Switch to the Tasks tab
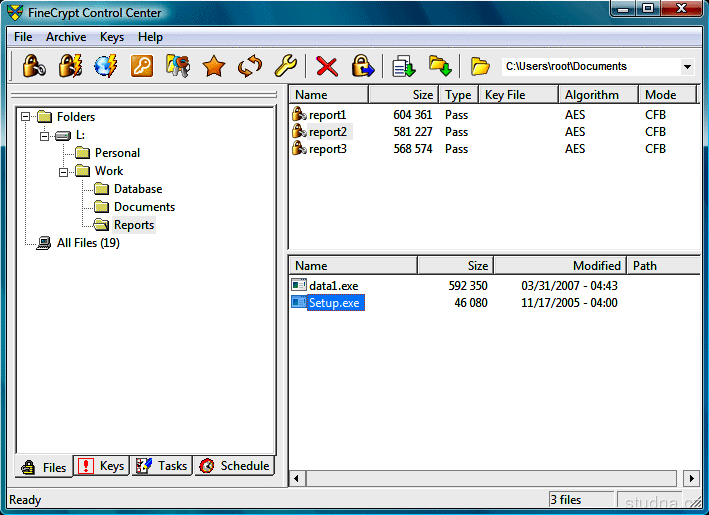Viewport: 709px width, 515px height. click(162, 466)
